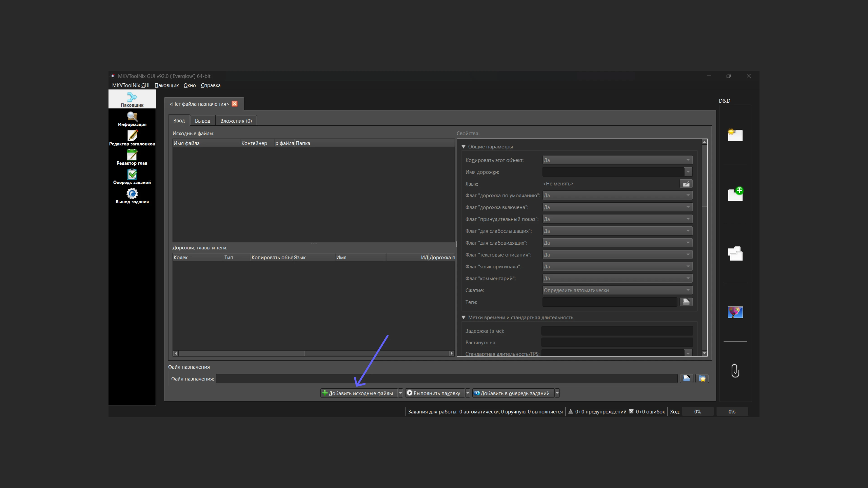
Task: Collapse the Общие параметры section
Action: 463,146
